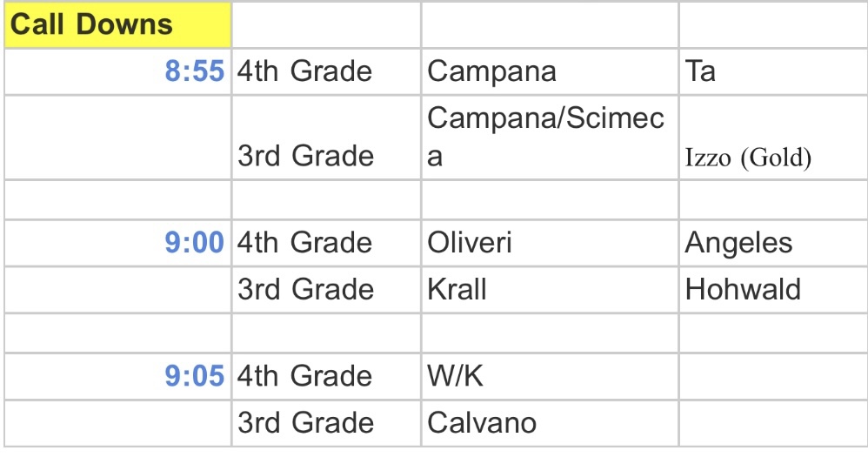Select the cell containing only Campana
The height and width of the screenshot is (464, 868).
click(492, 71)
